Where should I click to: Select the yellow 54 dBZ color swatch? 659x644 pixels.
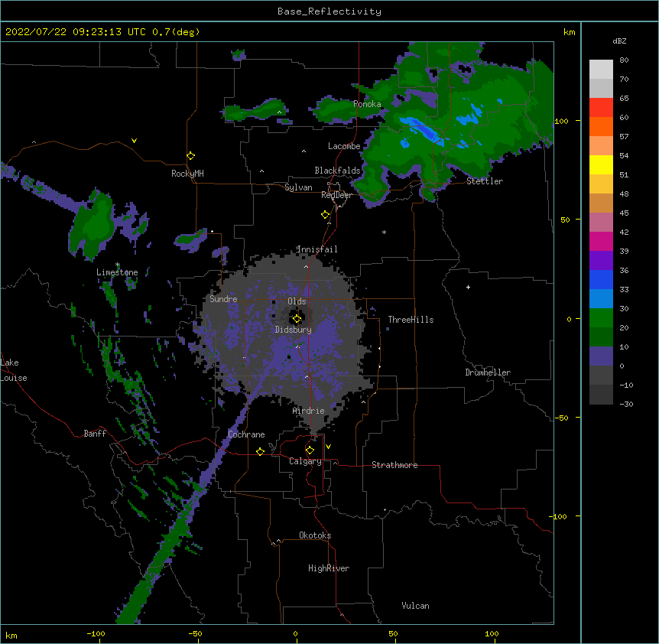[x=601, y=164]
